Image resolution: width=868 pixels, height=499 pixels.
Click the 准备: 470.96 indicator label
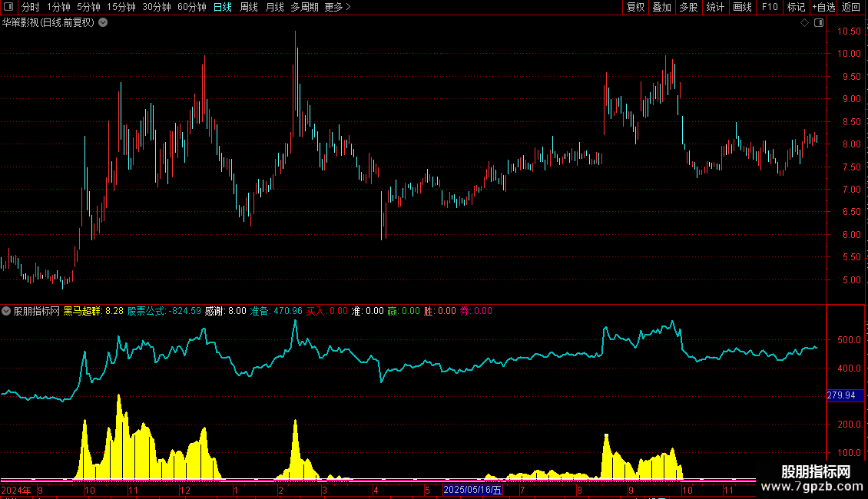click(277, 311)
